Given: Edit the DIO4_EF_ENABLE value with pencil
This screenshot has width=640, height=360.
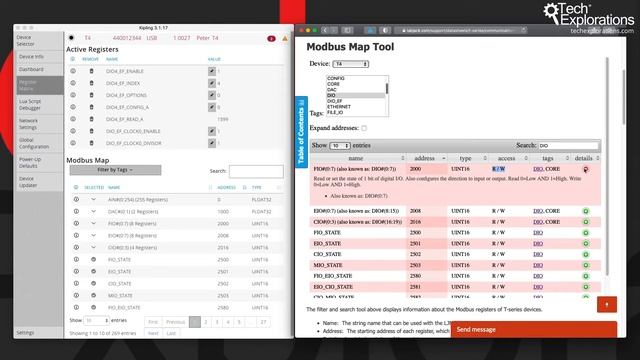Looking at the screenshot, I should [x=212, y=71].
